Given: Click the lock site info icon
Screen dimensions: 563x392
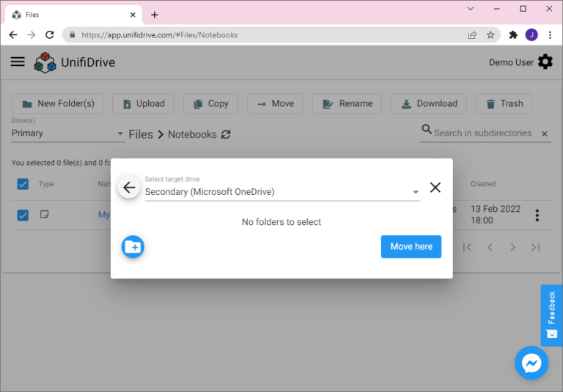Looking at the screenshot, I should tap(72, 35).
